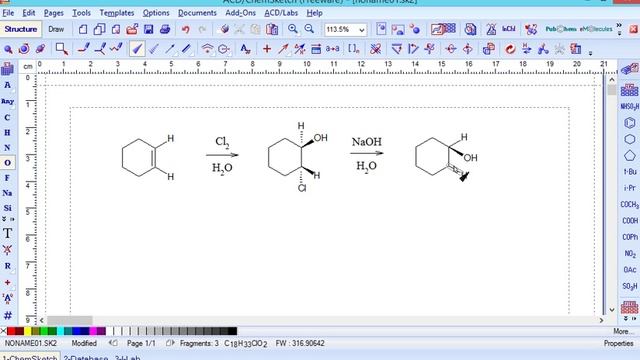Open the zoom percentage dropdown
The width and height of the screenshot is (640, 360).
click(x=361, y=30)
